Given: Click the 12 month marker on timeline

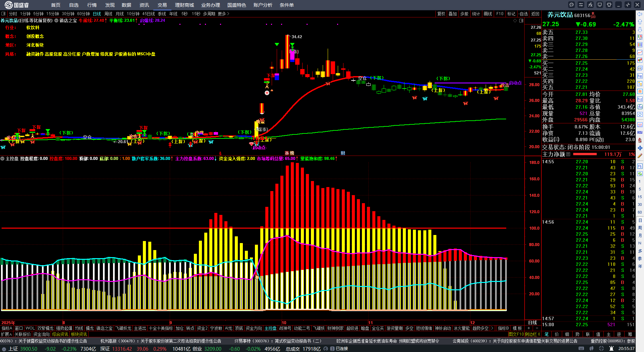Looking at the screenshot, I should [472, 323].
